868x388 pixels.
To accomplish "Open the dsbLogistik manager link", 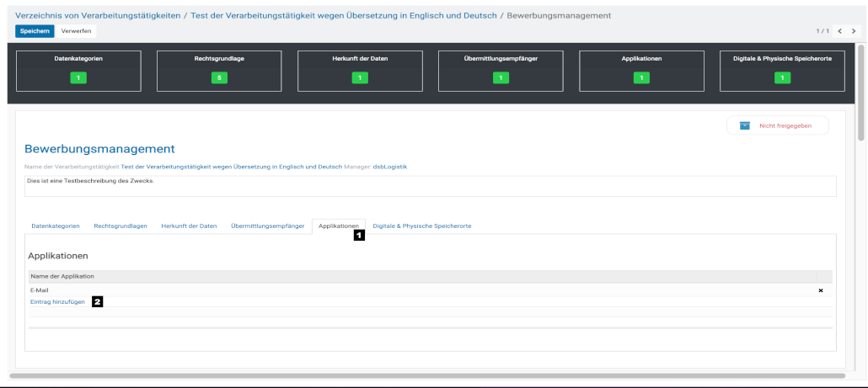I will point(390,167).
